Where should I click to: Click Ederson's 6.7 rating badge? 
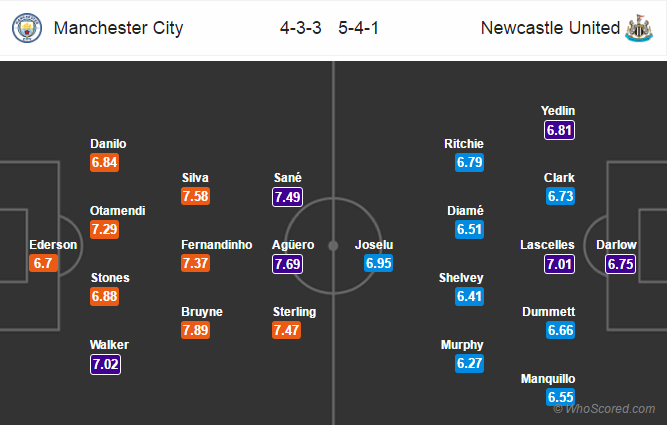tap(43, 263)
